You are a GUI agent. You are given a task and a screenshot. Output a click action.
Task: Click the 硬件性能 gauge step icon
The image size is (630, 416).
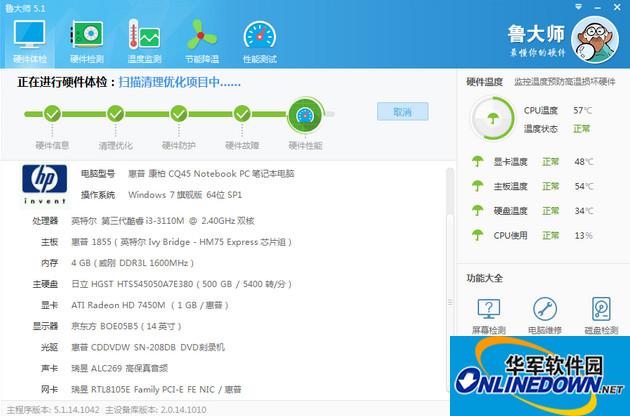(305, 115)
